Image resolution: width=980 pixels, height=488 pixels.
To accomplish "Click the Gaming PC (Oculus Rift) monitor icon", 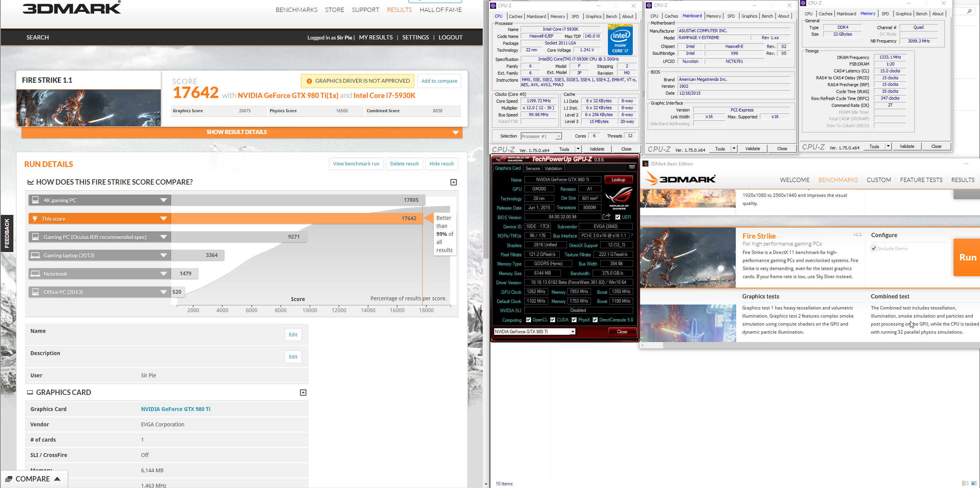I will point(35,237).
